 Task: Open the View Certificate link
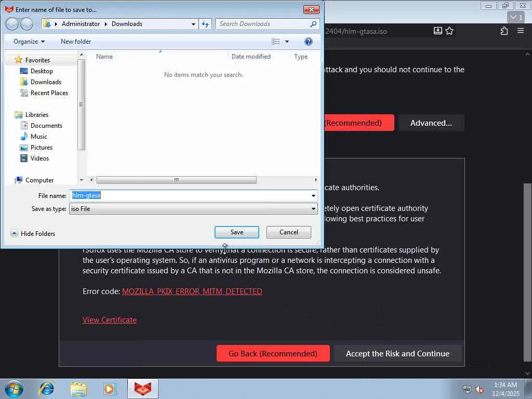(x=110, y=320)
